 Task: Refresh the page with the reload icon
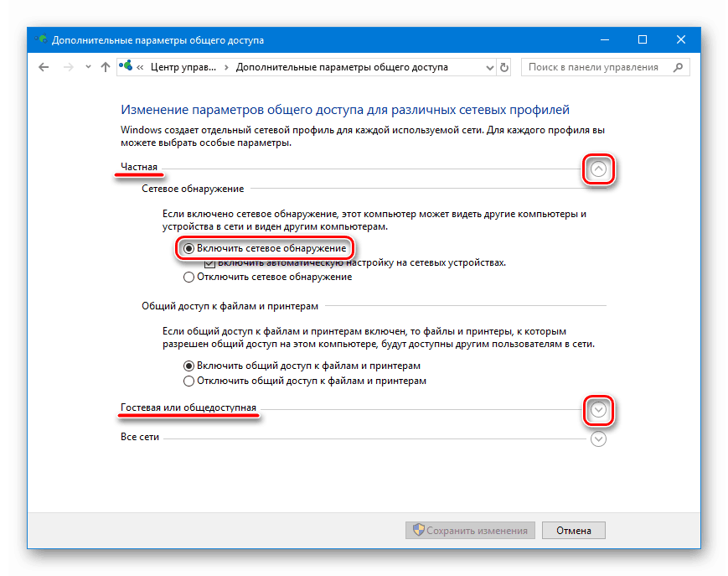tap(504, 68)
